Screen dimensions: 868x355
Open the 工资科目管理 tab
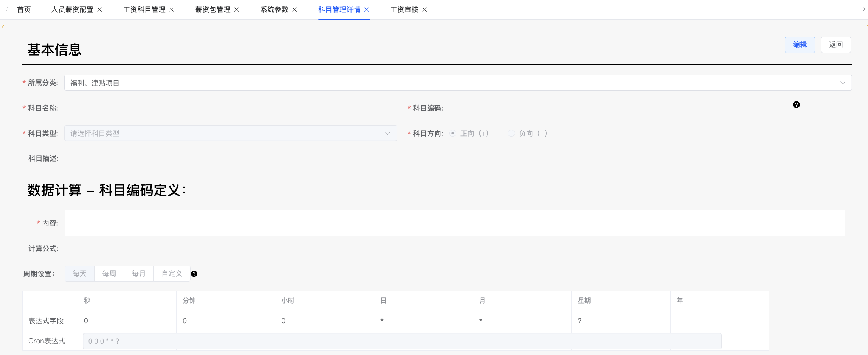(x=144, y=9)
